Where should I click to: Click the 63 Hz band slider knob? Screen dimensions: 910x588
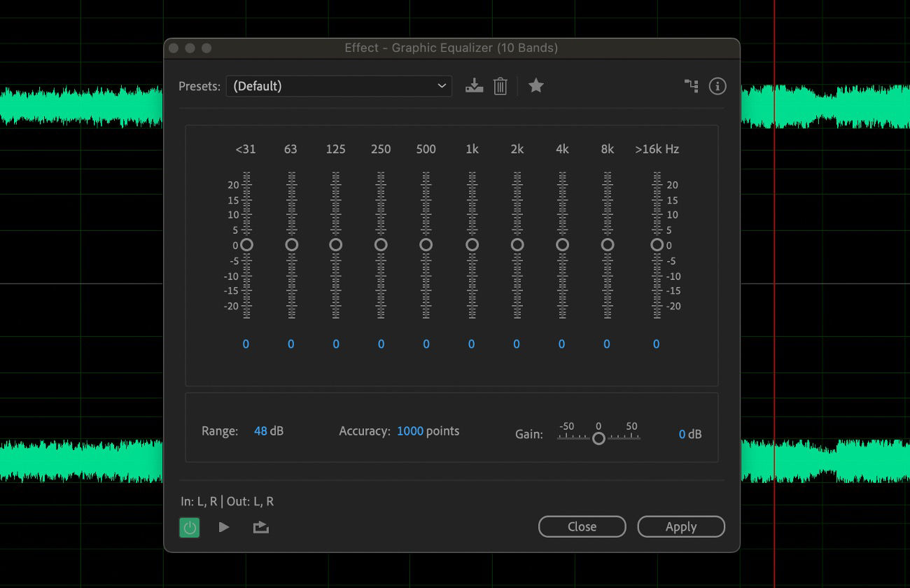pyautogui.click(x=291, y=245)
